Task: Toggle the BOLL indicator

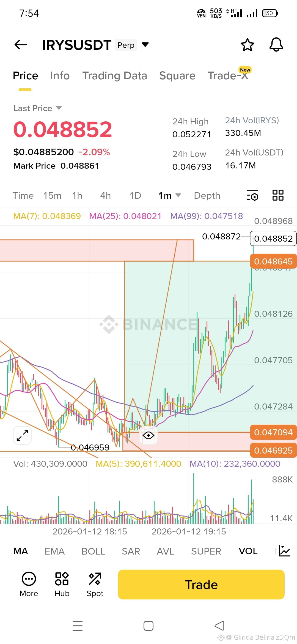Action: (93, 551)
